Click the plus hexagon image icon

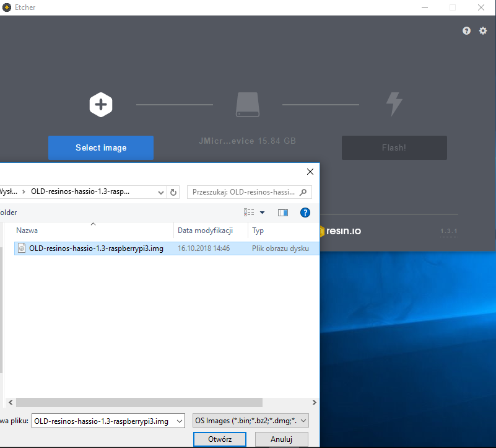point(101,105)
